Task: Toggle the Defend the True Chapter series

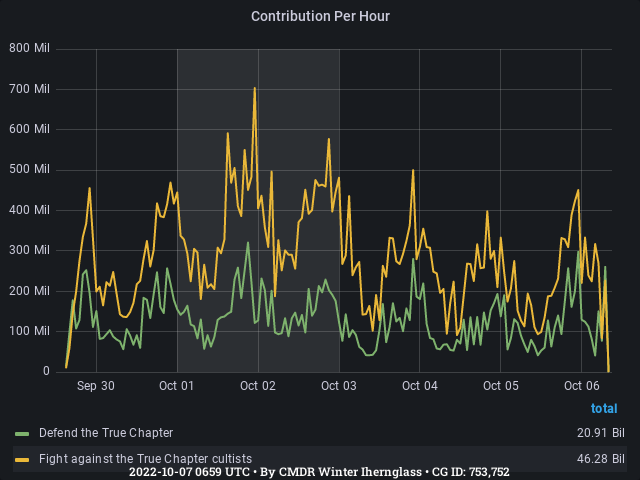Action: coord(105,433)
